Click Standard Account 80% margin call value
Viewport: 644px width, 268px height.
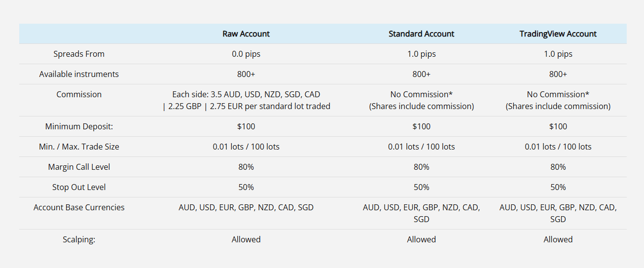click(422, 167)
